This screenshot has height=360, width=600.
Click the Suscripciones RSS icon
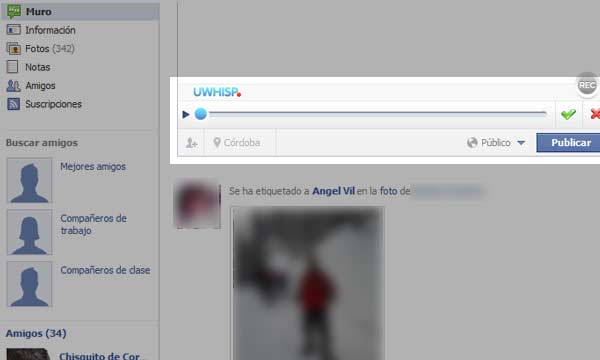point(13,104)
